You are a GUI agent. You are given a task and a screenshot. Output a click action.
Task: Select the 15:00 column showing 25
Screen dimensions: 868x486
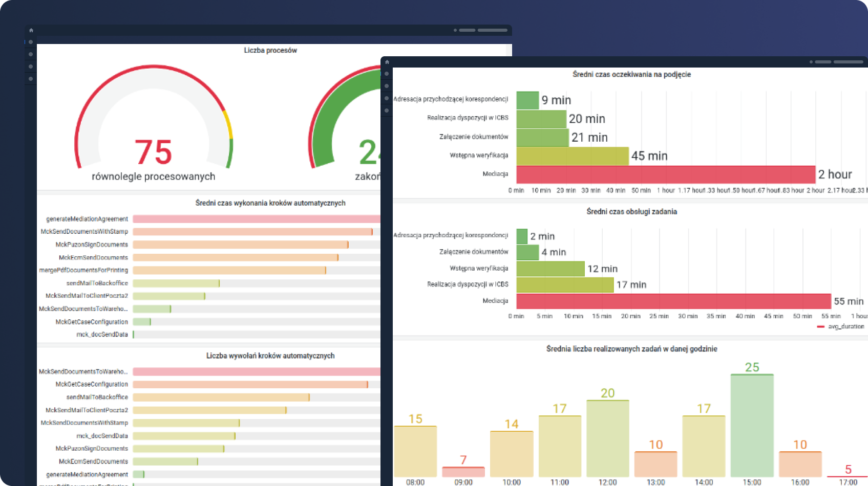click(x=752, y=426)
